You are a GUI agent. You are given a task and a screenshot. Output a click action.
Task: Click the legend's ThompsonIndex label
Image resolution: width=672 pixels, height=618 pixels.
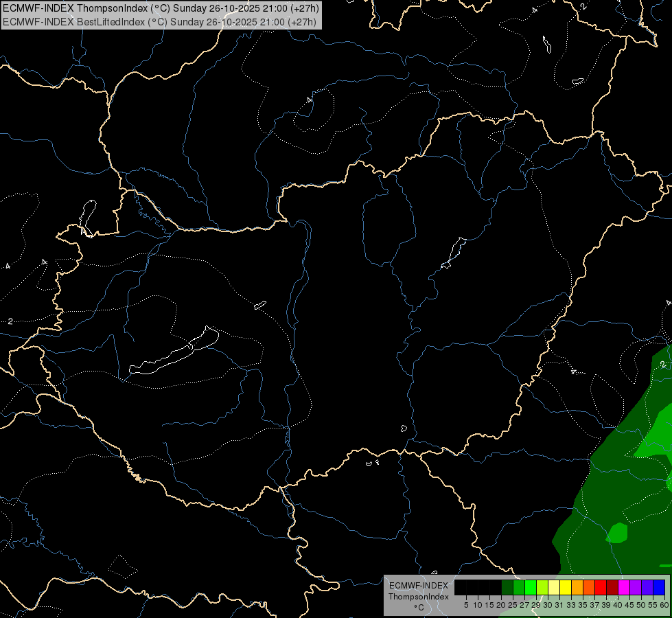pos(419,597)
